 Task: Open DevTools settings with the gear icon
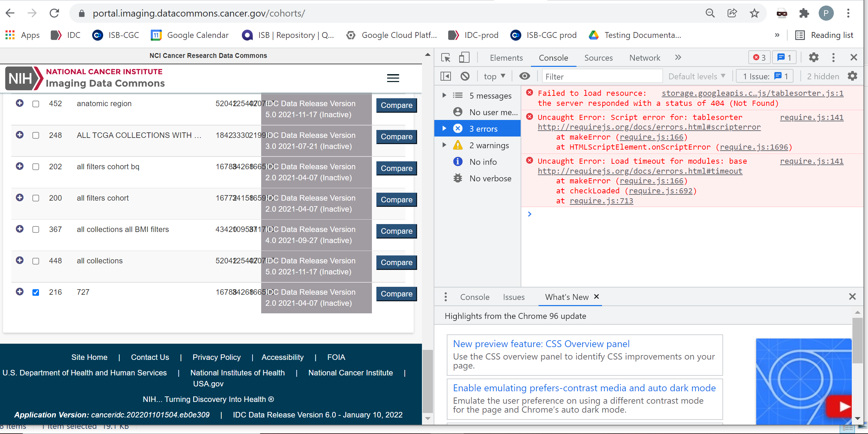[x=813, y=57]
